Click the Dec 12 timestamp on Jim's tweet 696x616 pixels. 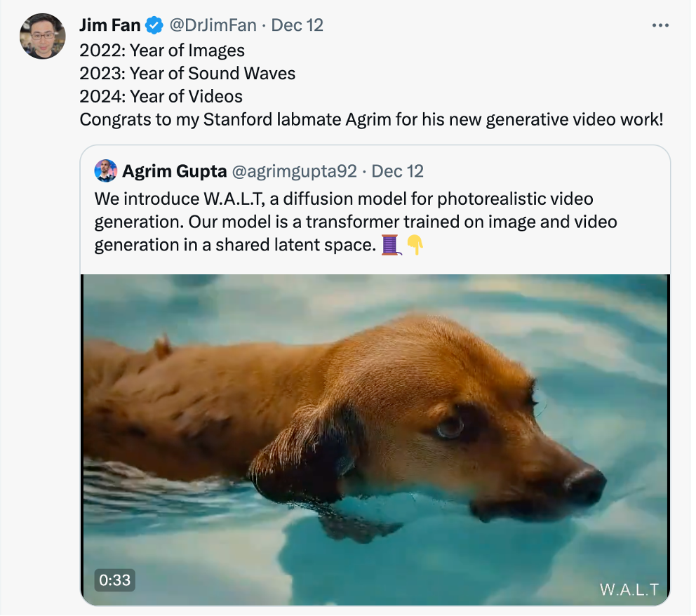297,25
